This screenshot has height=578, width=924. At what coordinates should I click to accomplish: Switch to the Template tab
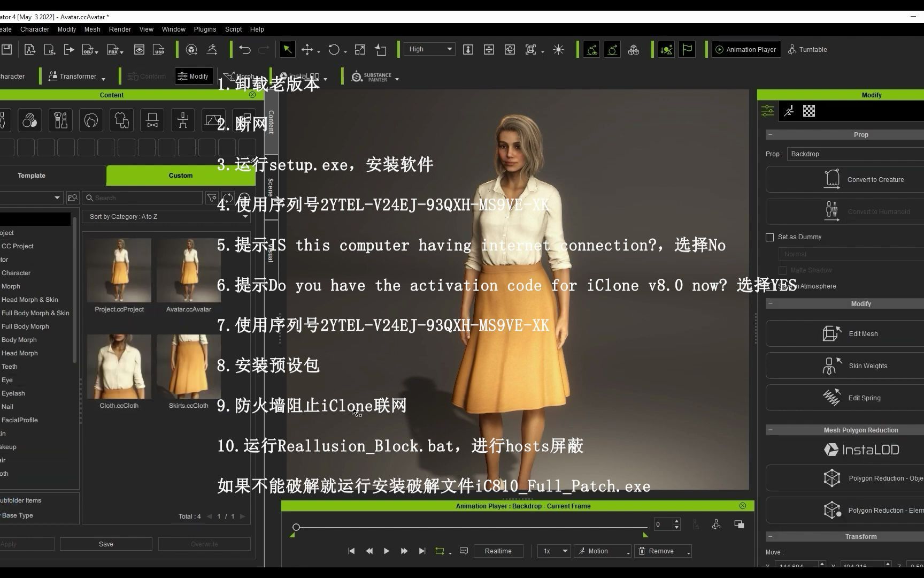click(32, 175)
